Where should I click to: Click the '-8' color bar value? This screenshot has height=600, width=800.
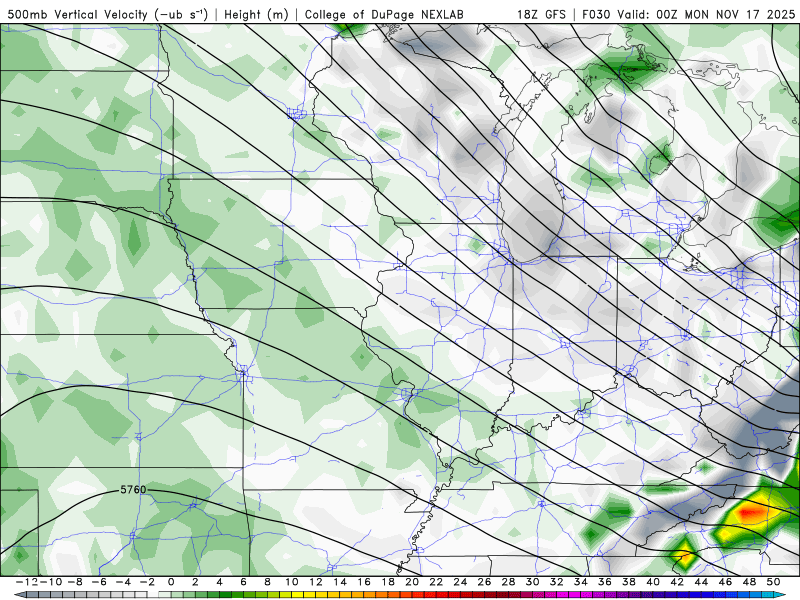click(74, 582)
